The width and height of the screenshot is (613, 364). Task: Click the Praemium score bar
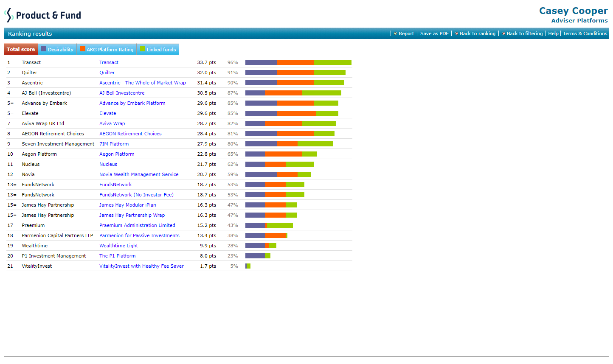[x=269, y=225]
